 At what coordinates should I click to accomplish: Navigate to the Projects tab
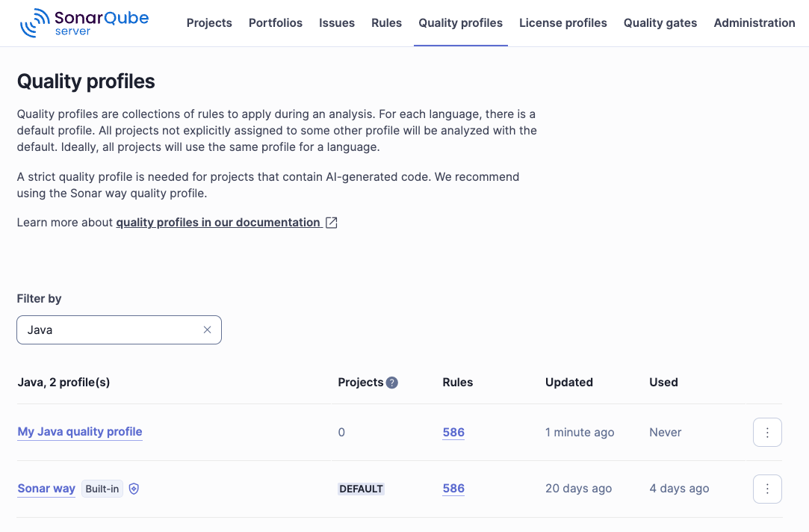209,22
